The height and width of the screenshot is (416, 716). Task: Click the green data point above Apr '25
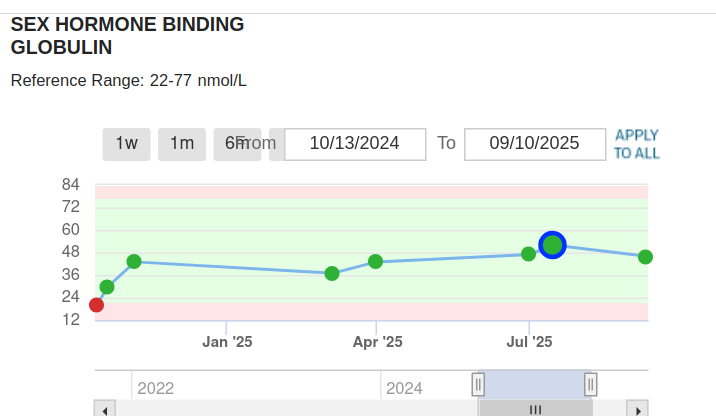(376, 262)
